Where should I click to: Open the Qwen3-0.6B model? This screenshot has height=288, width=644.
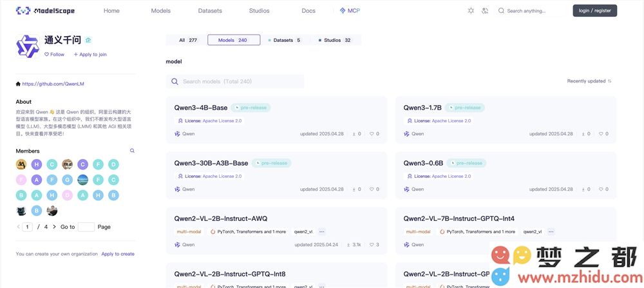coord(423,163)
